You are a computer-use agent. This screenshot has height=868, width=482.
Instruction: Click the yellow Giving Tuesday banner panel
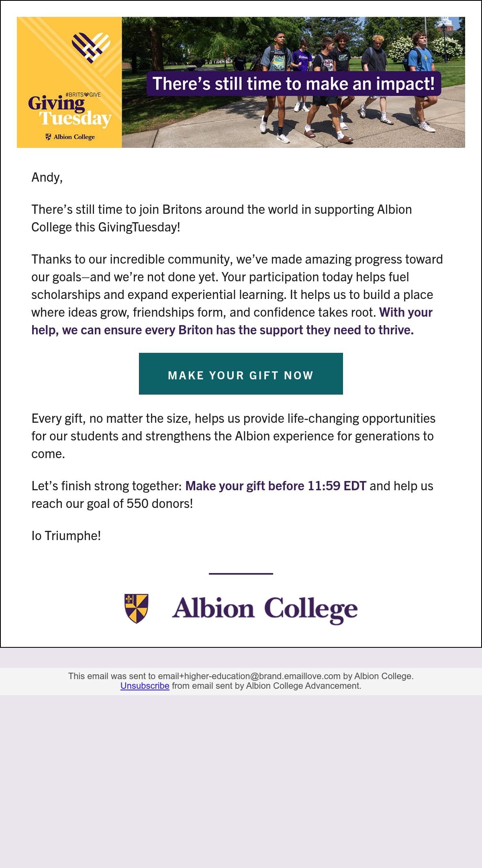coord(69,82)
